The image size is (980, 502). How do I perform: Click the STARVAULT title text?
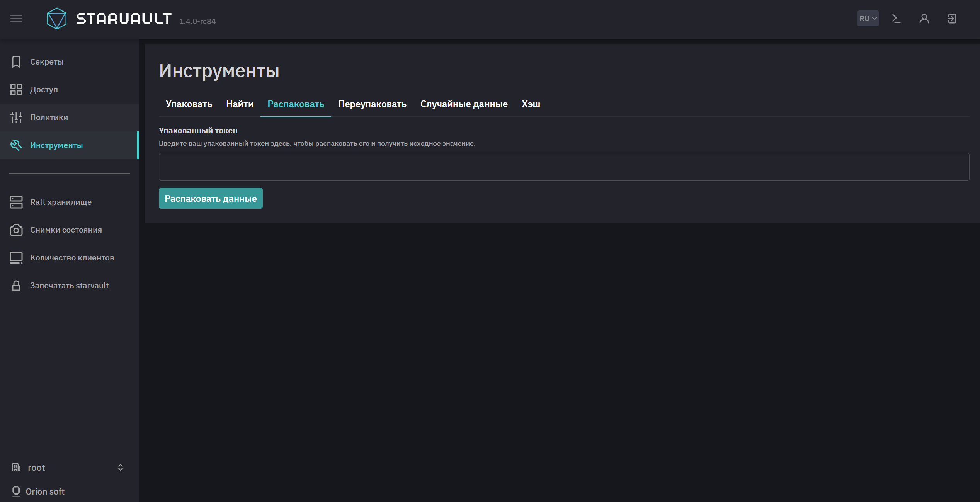click(x=124, y=19)
